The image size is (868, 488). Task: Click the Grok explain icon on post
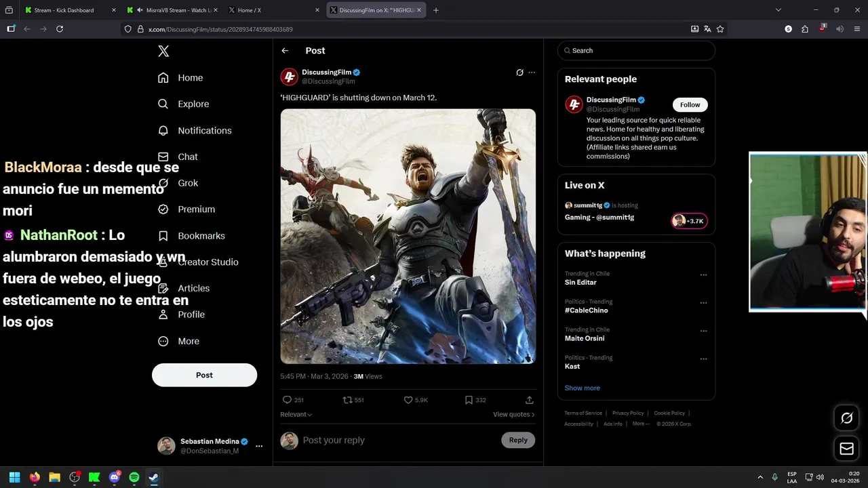click(519, 73)
